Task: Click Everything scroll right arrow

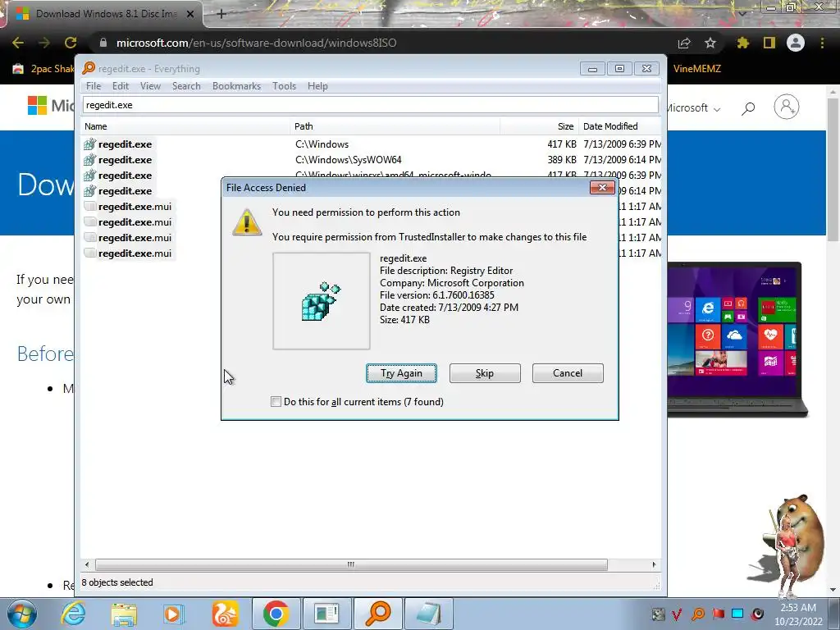Action: [x=654, y=564]
